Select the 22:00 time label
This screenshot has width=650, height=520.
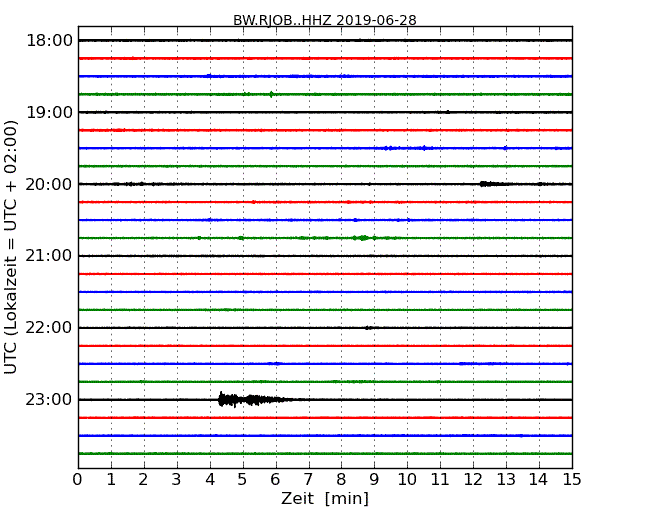[49, 328]
